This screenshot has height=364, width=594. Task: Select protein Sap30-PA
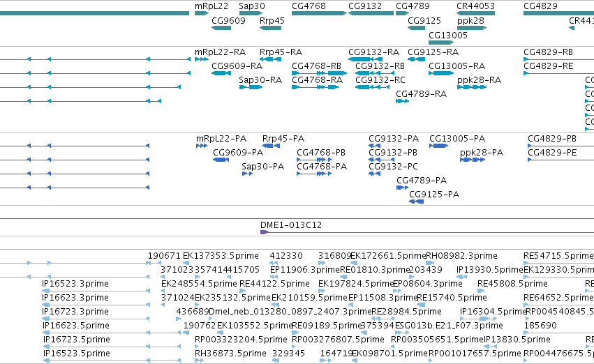[x=262, y=167]
